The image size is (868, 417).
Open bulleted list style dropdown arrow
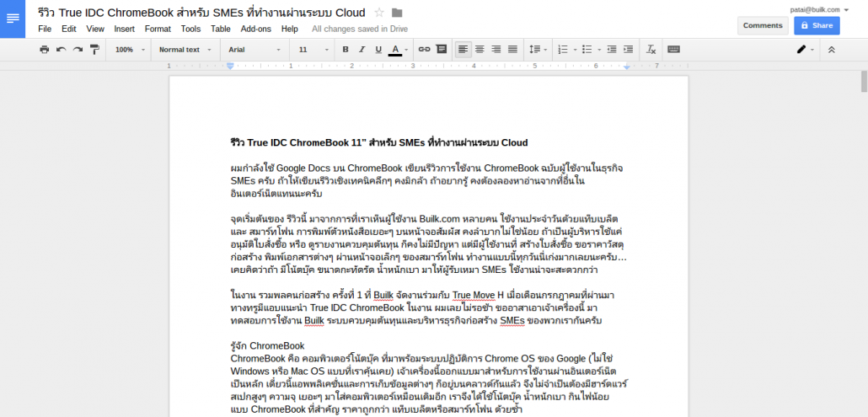click(599, 50)
